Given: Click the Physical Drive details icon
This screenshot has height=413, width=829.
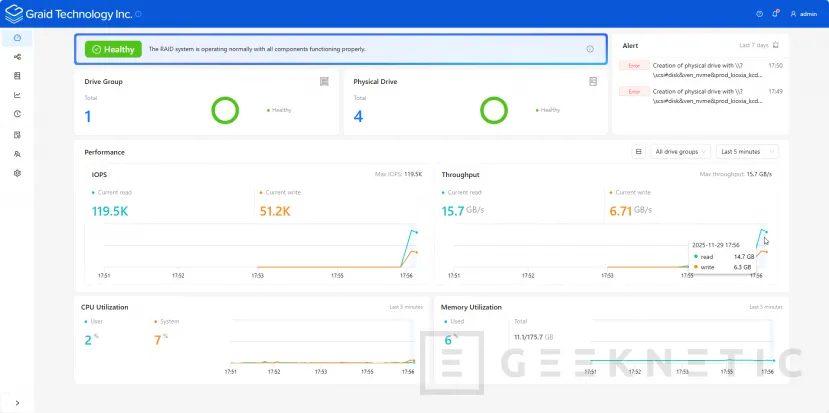Looking at the screenshot, I should point(593,81).
